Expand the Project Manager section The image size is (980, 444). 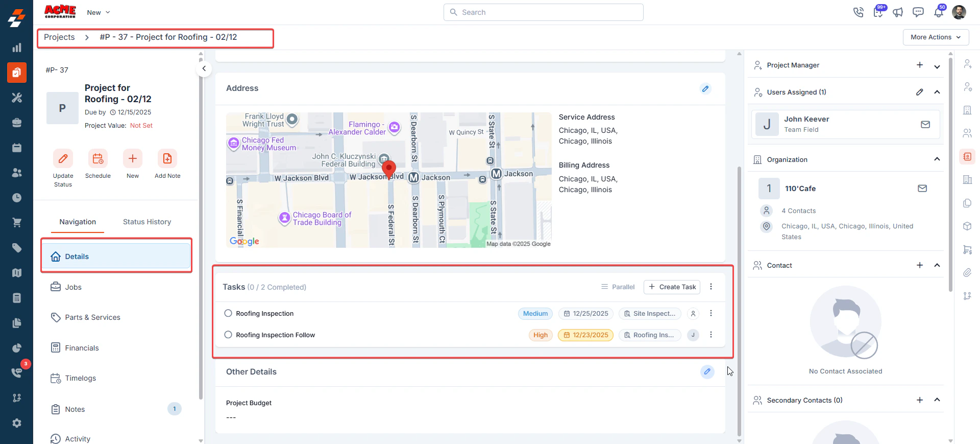click(937, 66)
